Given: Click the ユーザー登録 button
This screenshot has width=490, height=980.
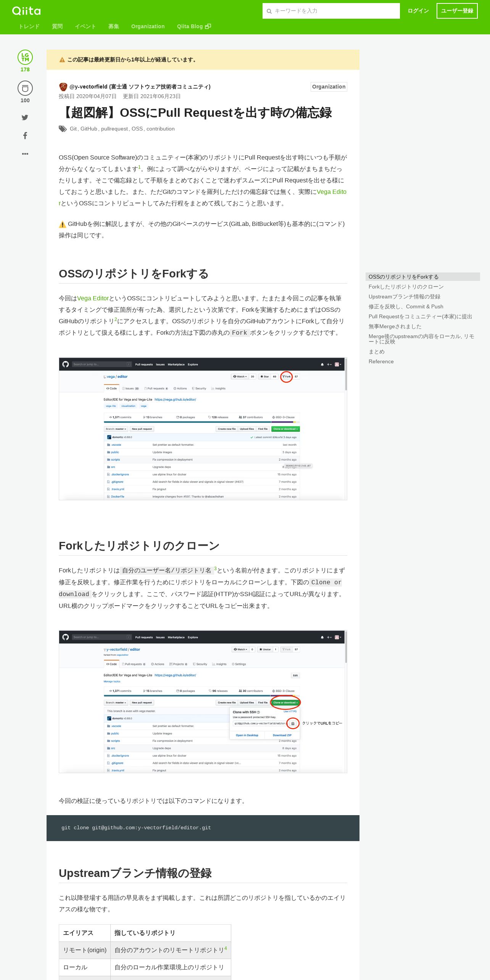Looking at the screenshot, I should (x=457, y=11).
